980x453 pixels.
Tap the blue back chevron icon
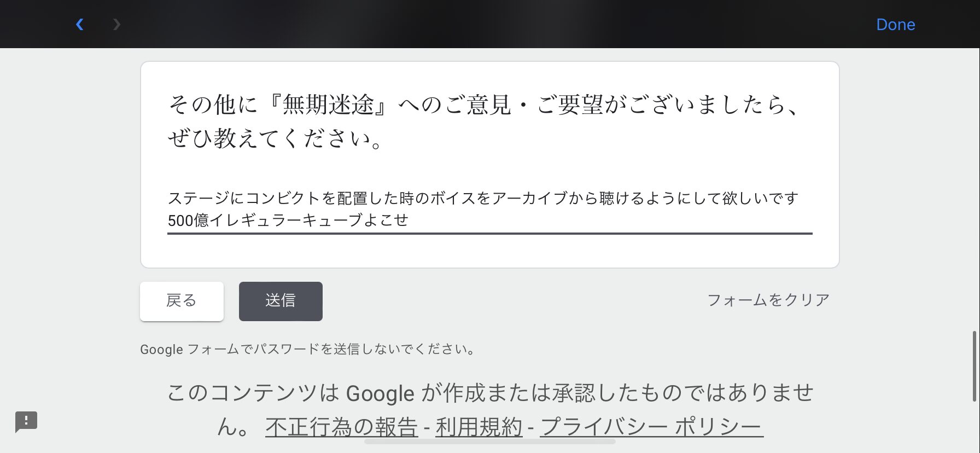pos(80,24)
